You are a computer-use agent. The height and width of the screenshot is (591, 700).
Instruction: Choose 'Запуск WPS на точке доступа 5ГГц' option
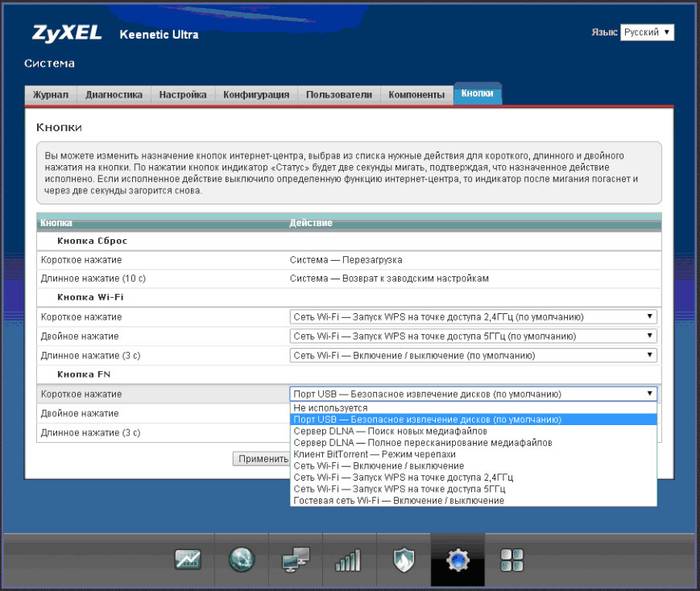point(473,489)
